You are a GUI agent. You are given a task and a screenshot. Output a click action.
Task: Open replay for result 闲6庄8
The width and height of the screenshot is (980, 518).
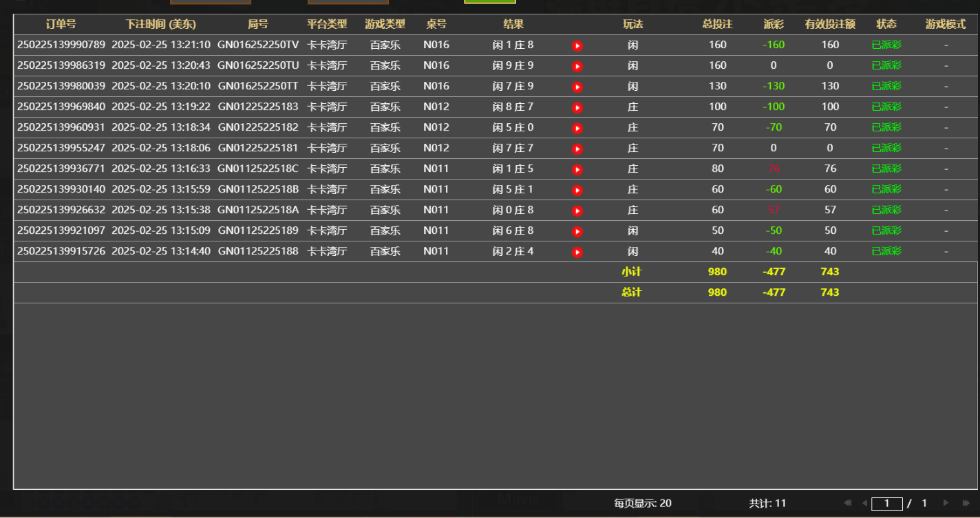tap(577, 230)
